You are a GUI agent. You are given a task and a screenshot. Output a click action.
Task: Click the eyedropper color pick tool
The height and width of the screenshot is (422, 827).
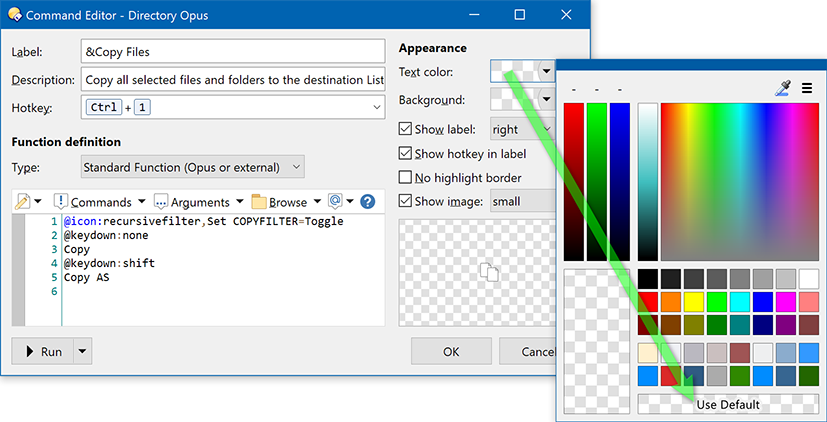[783, 88]
